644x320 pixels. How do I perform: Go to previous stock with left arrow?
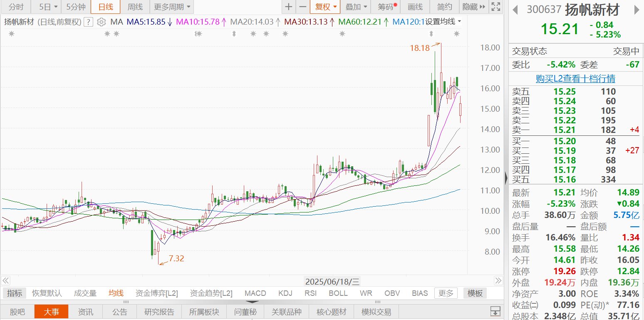[x=515, y=10]
